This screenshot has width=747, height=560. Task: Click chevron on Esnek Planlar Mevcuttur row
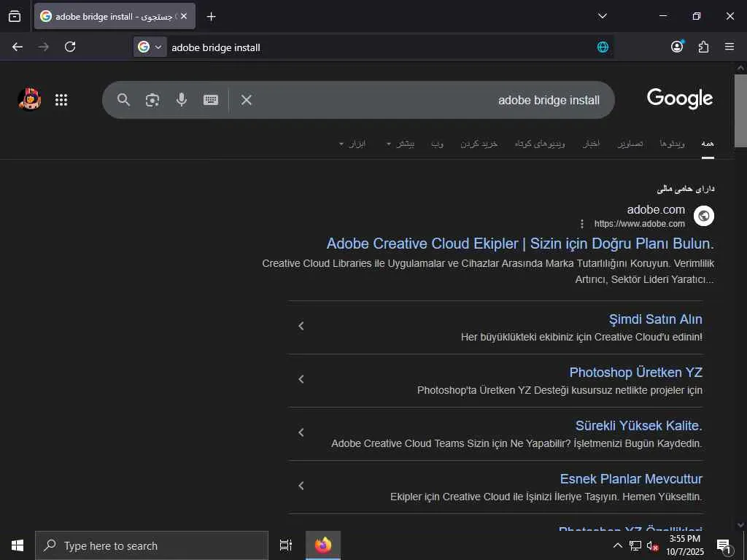301,486
